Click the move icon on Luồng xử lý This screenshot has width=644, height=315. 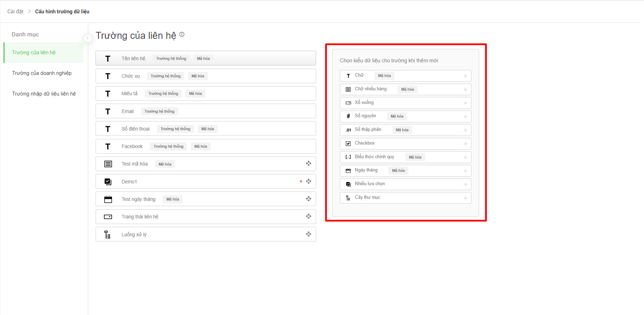coord(308,234)
